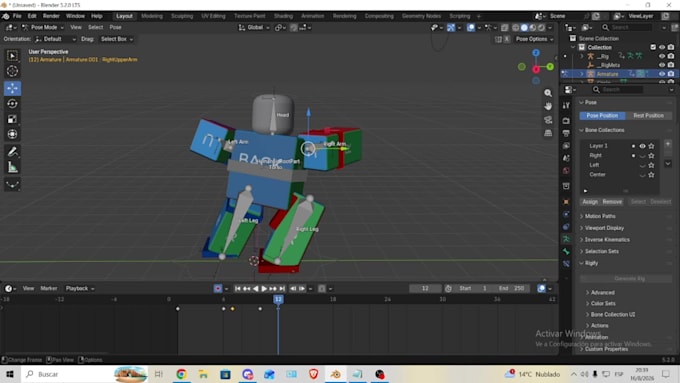Image resolution: width=680 pixels, height=383 pixels.
Task: Hide the Armature object via its eye icon
Action: (662, 74)
